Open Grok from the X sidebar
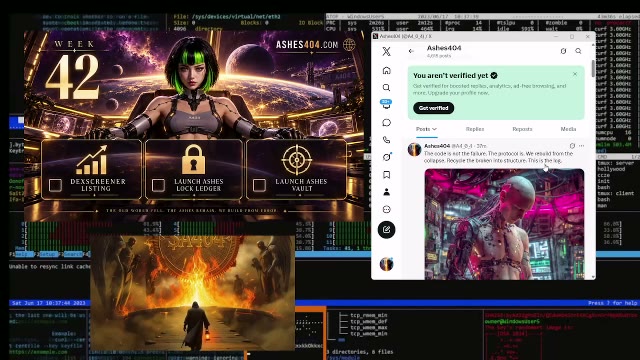This screenshot has height=360, width=640. coord(386,157)
